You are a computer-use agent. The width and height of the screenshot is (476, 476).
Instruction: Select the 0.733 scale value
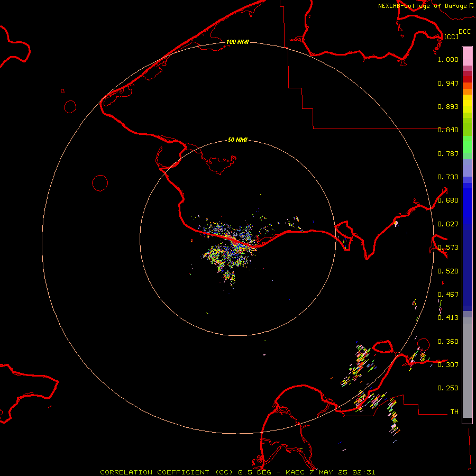pyautogui.click(x=448, y=177)
